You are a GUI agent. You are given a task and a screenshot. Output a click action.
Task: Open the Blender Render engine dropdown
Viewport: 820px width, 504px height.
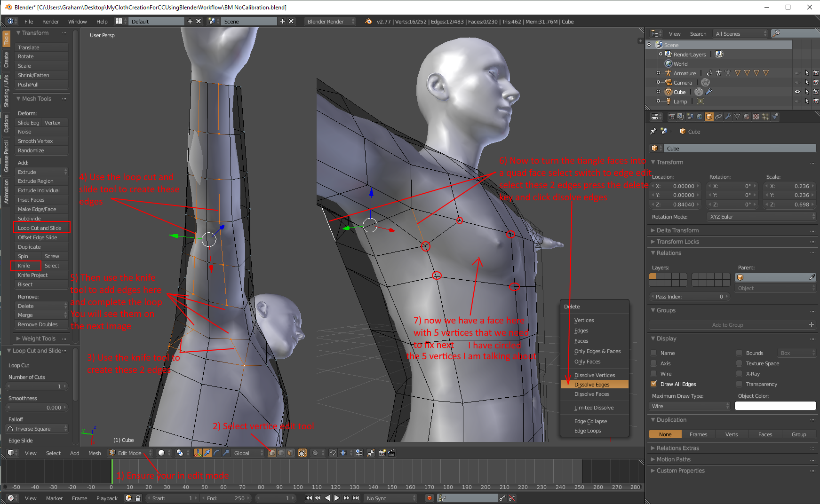tap(330, 22)
